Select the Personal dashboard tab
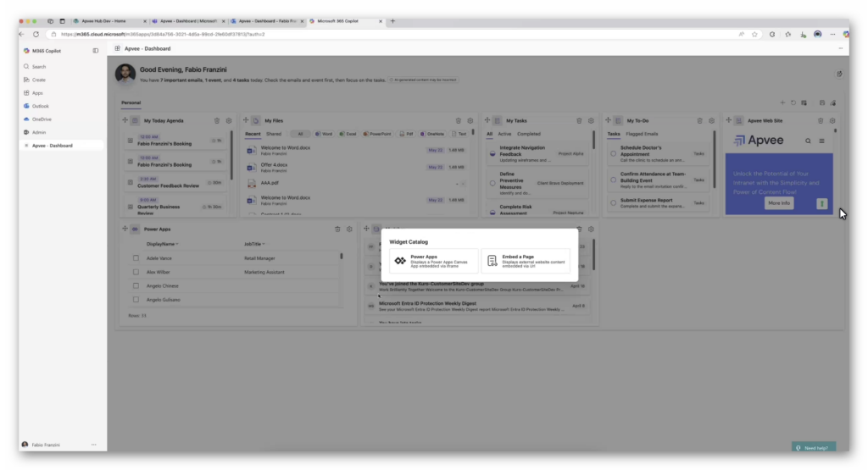 [x=131, y=102]
